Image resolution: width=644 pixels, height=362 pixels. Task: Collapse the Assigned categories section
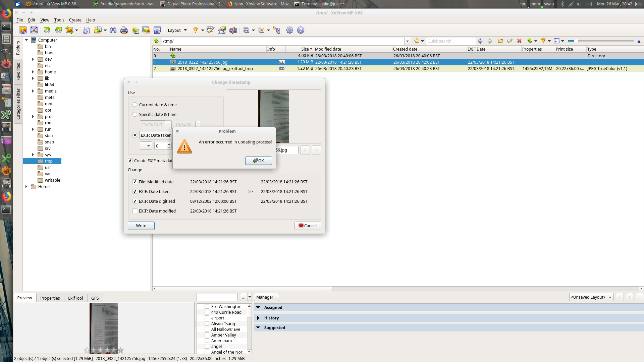(x=258, y=307)
